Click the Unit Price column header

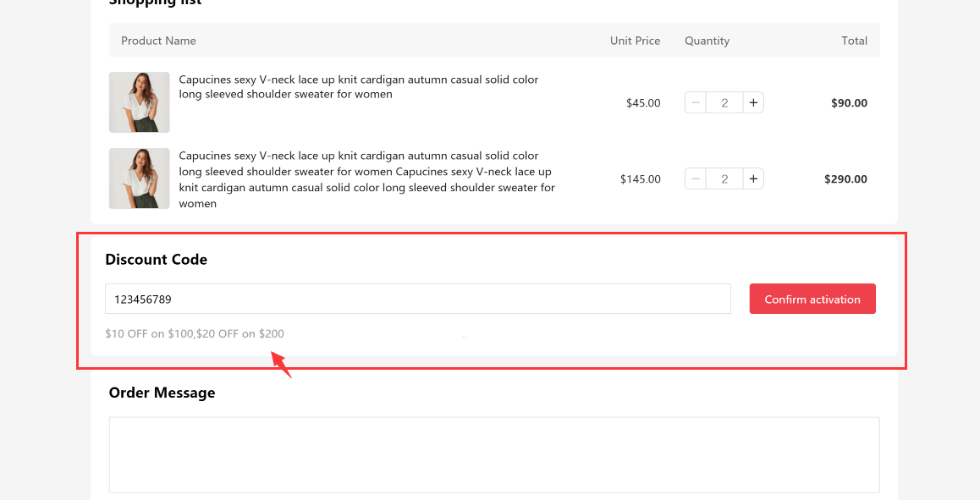click(635, 41)
